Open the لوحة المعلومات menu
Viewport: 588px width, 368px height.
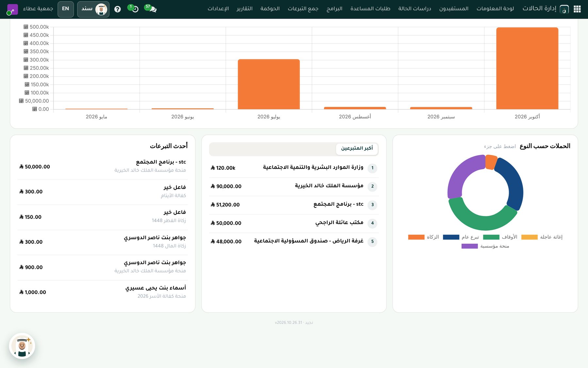pyautogui.click(x=495, y=9)
